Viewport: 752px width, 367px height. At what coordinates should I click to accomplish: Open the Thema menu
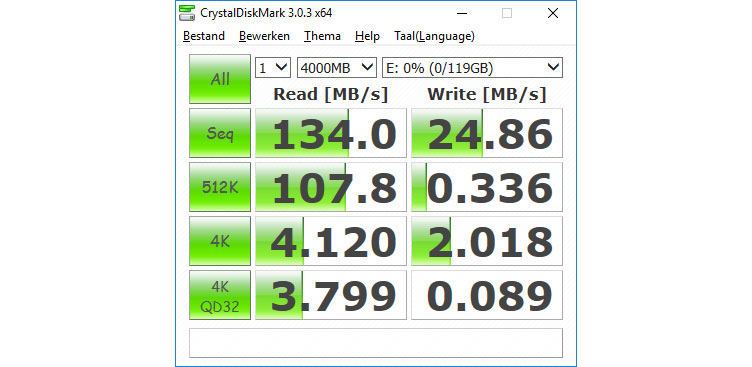(322, 36)
